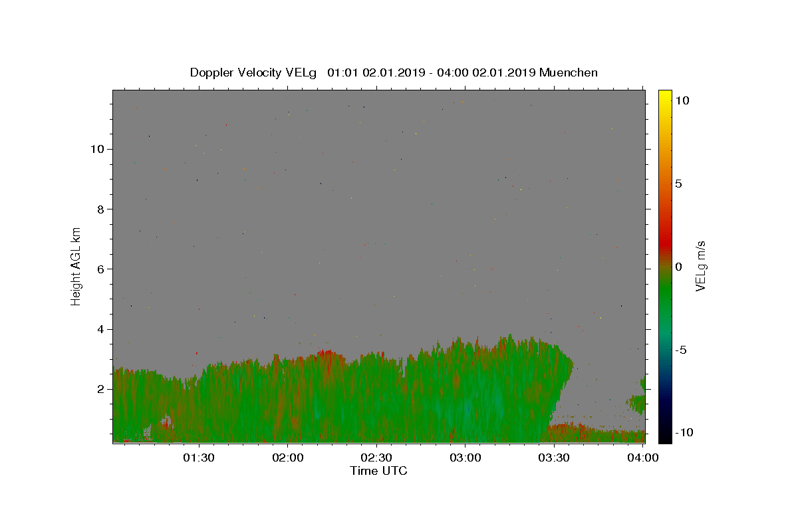Click the height axis label 10
This screenshot has height=532, width=798.
tap(98, 149)
